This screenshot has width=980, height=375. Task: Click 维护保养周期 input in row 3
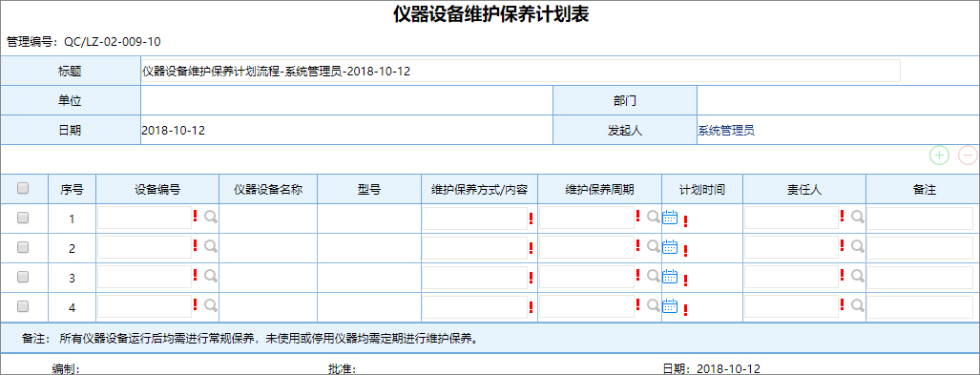(x=587, y=277)
